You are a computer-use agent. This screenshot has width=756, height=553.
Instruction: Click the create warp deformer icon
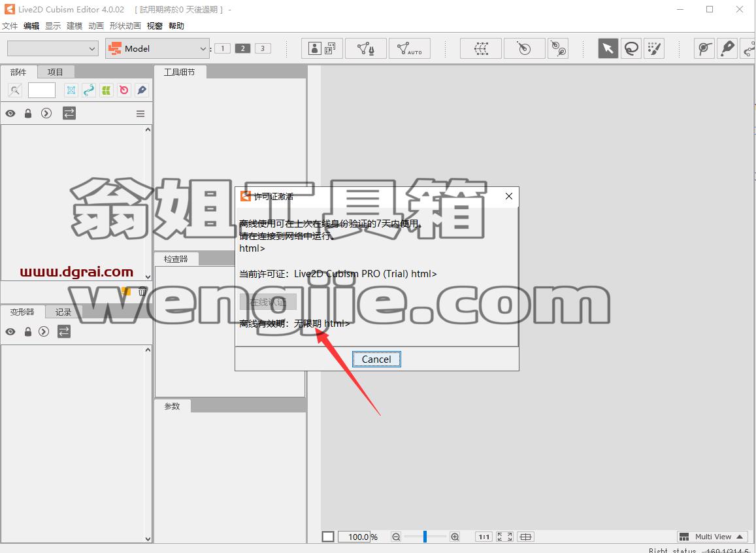481,48
